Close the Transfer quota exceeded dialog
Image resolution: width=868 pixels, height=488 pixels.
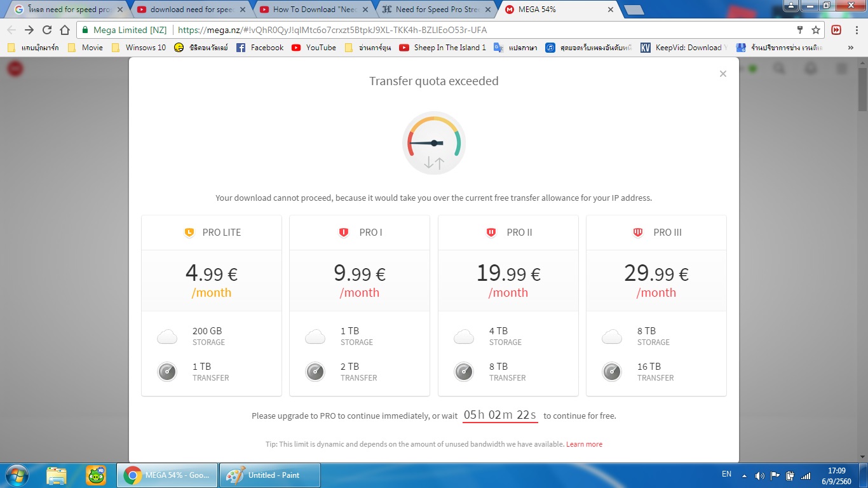722,74
